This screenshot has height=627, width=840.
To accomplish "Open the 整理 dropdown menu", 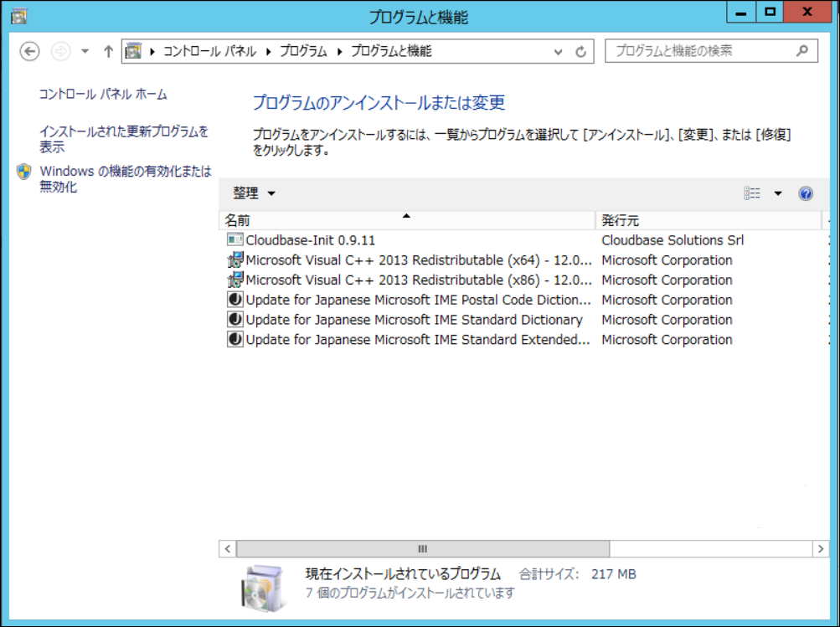I will [254, 193].
